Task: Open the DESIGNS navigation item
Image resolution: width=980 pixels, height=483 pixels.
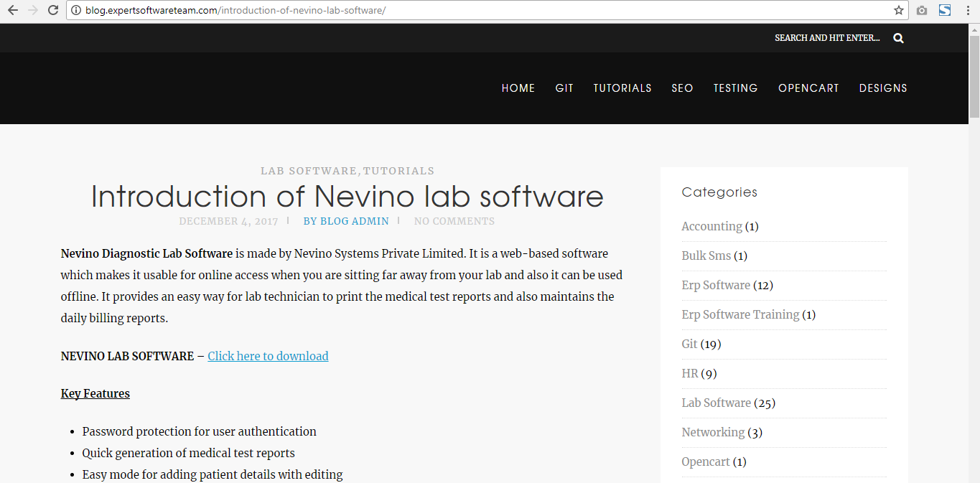Action: pos(883,88)
